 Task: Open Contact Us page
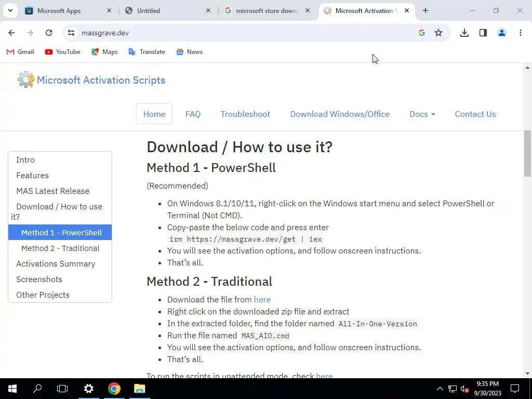pos(475,114)
